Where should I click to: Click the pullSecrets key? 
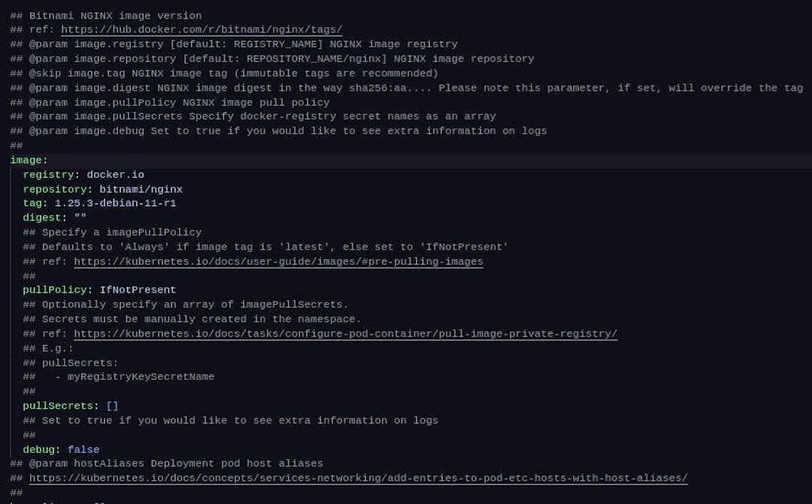(x=58, y=406)
